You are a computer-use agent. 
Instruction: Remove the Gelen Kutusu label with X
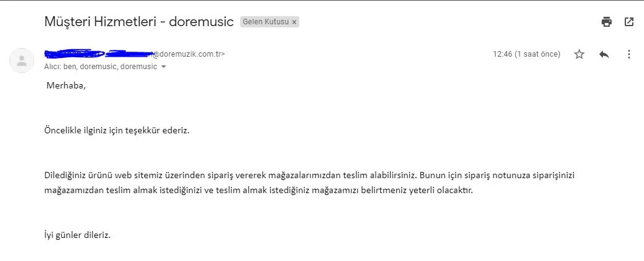pyautogui.click(x=294, y=22)
